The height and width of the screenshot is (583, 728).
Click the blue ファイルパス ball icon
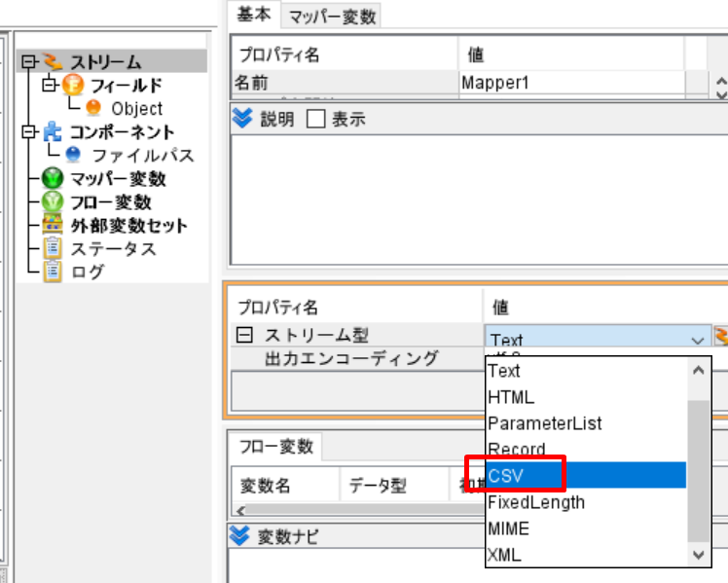(73, 155)
